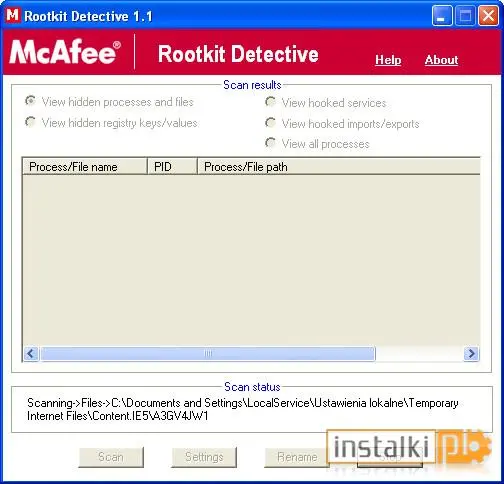Open the About link
This screenshot has height=484, width=504.
[441, 60]
